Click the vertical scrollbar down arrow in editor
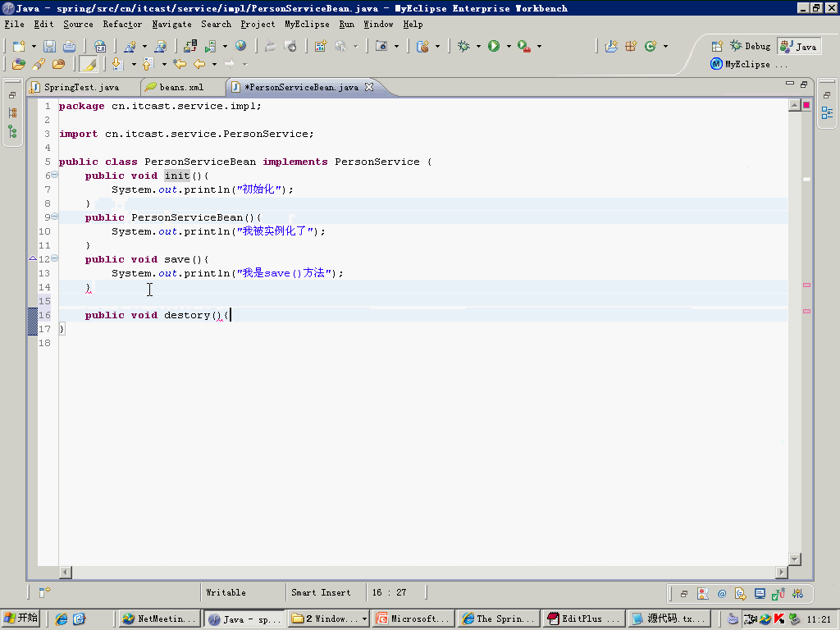840x630 pixels. pyautogui.click(x=795, y=559)
